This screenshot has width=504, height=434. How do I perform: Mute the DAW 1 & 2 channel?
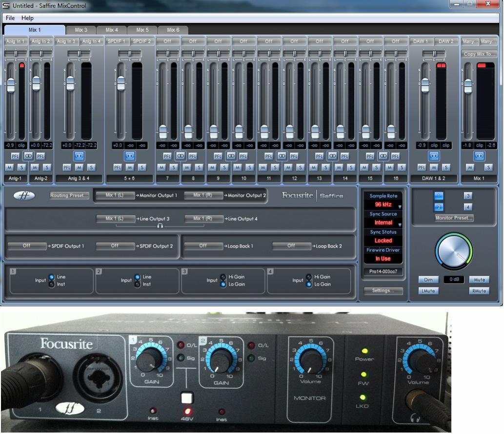pyautogui.click(x=434, y=167)
